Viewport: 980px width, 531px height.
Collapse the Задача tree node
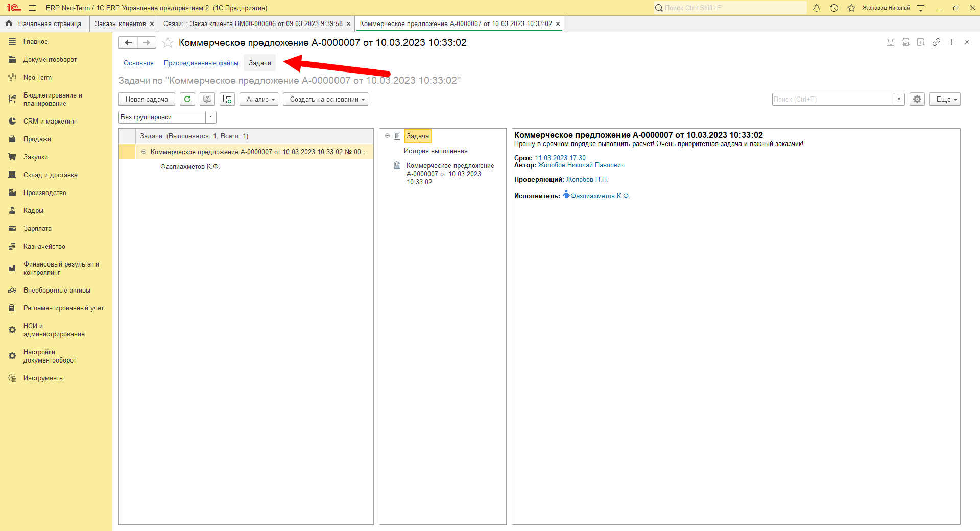pyautogui.click(x=387, y=136)
